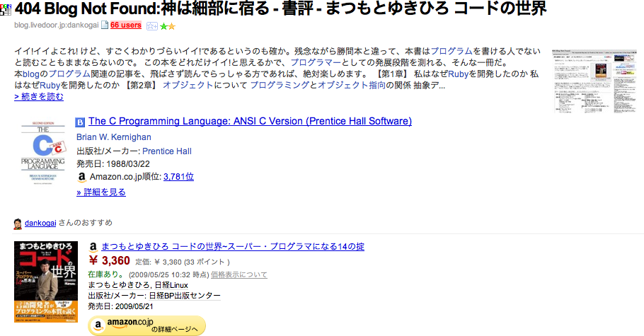
Task: Click the blue B icon before The C Programming Language
Action: point(80,122)
